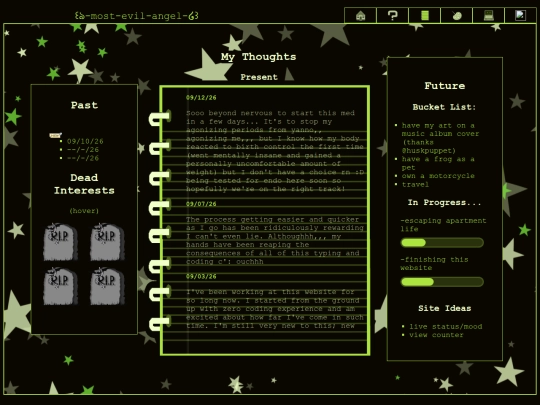Viewport: 540px width, 405px height.
Task: Click the 'Site Ideas' heading
Action: coord(445,308)
